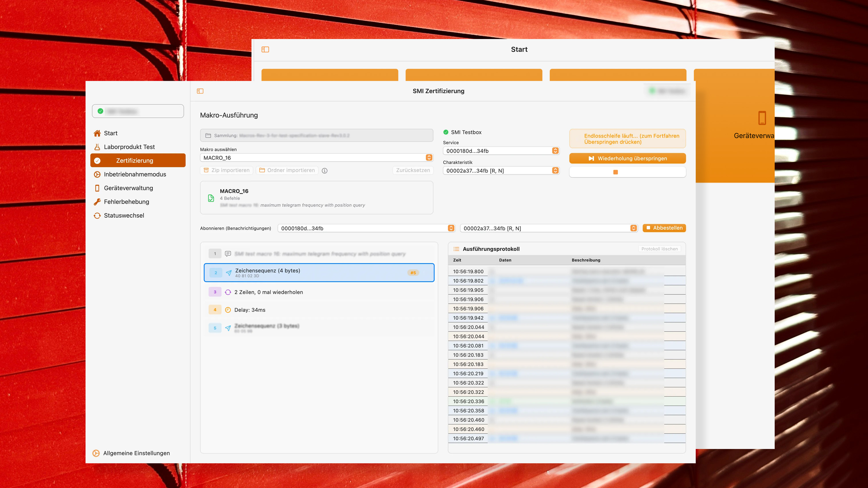Toggle sidebar icon in SMI Zertifizierung window
The width and height of the screenshot is (868, 488).
click(200, 91)
